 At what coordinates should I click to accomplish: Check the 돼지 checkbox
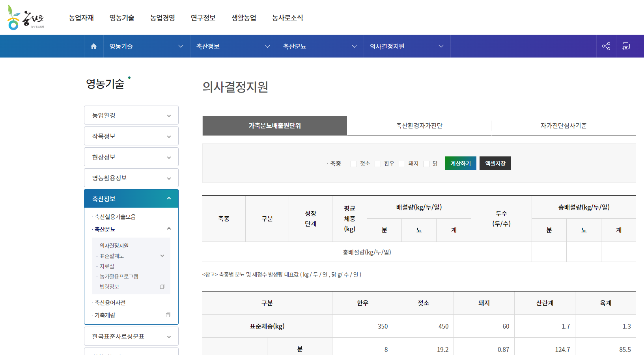402,164
